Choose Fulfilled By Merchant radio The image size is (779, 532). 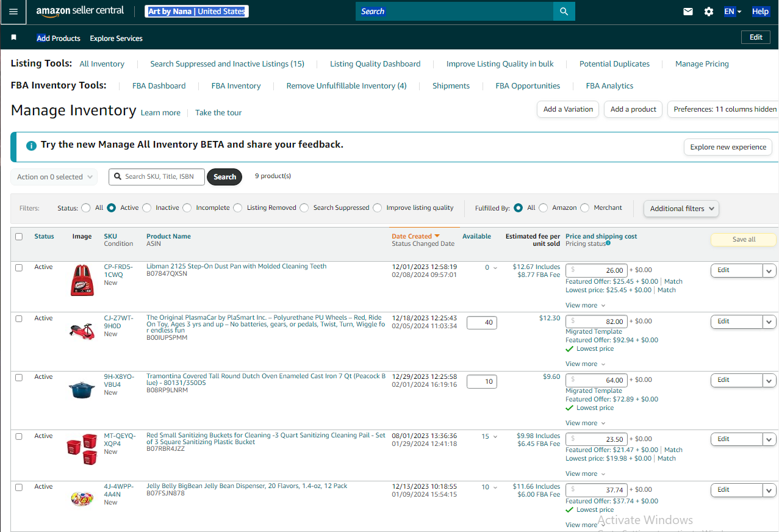click(x=584, y=207)
